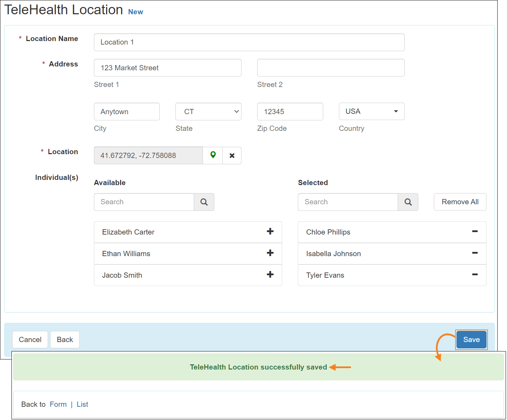Remove Chloe Phillips with the minus icon
The width and height of the screenshot is (507, 420).
tap(475, 231)
